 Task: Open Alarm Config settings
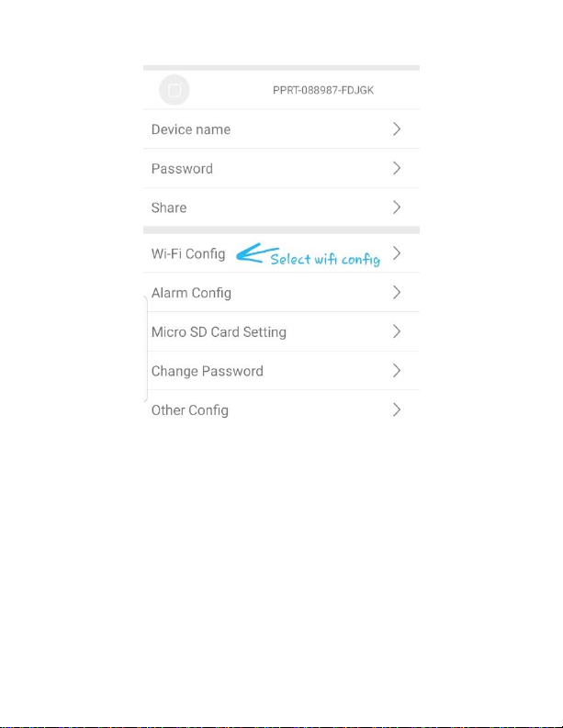click(281, 293)
